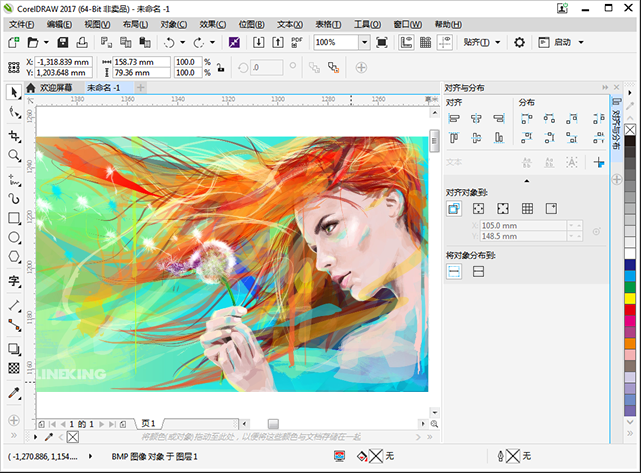Expand the Redo history dropdown

click(x=213, y=42)
